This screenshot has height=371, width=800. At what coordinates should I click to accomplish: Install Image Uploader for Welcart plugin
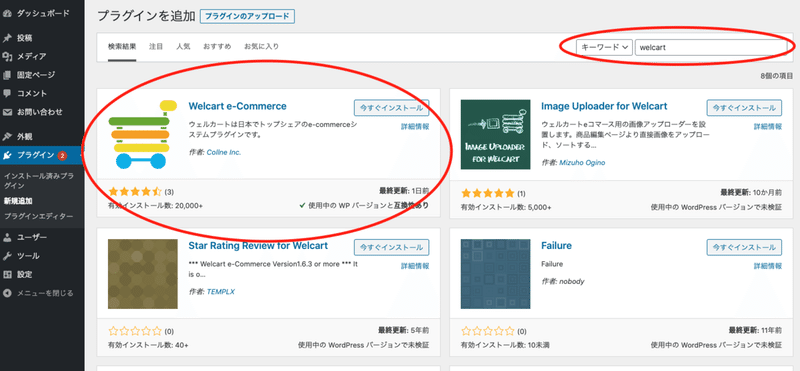pos(744,108)
